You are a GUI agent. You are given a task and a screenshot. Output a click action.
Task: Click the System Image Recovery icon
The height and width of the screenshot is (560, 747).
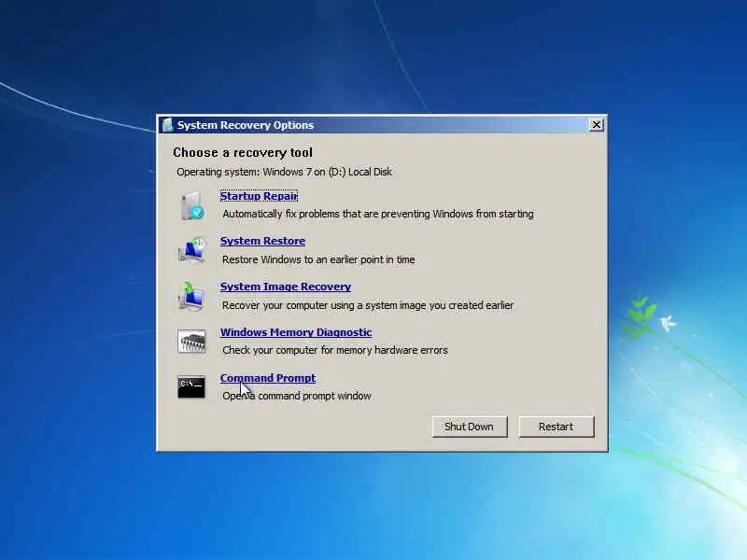(x=191, y=296)
